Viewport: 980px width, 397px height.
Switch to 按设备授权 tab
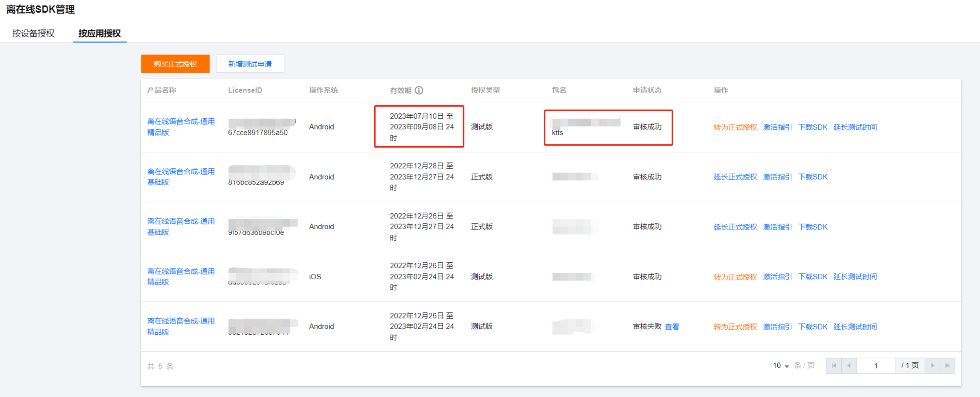pos(34,33)
